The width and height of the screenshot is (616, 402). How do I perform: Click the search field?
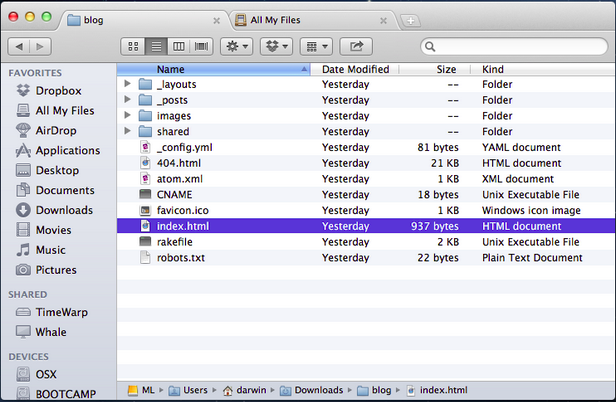[x=512, y=46]
